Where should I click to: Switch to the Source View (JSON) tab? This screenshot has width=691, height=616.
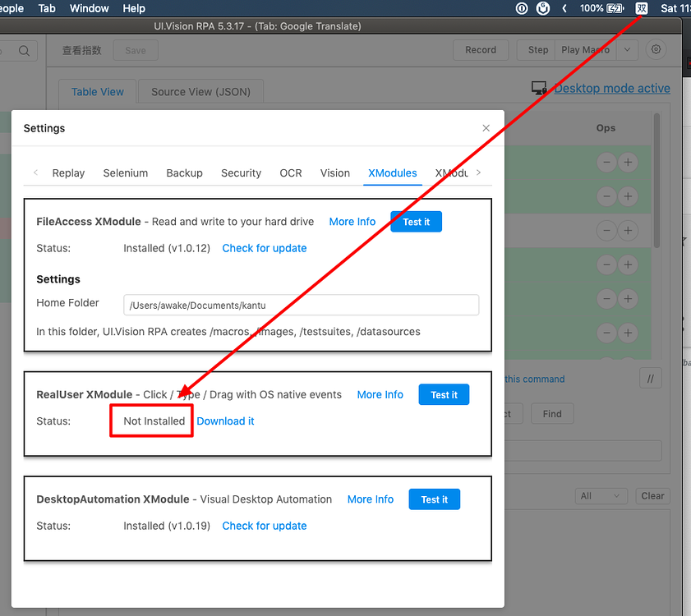click(200, 90)
